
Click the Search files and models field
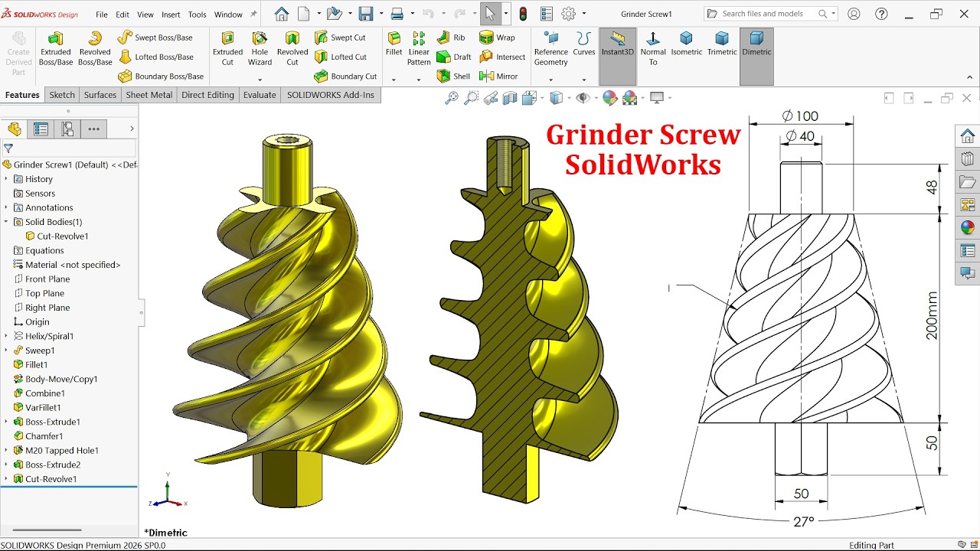(x=771, y=14)
